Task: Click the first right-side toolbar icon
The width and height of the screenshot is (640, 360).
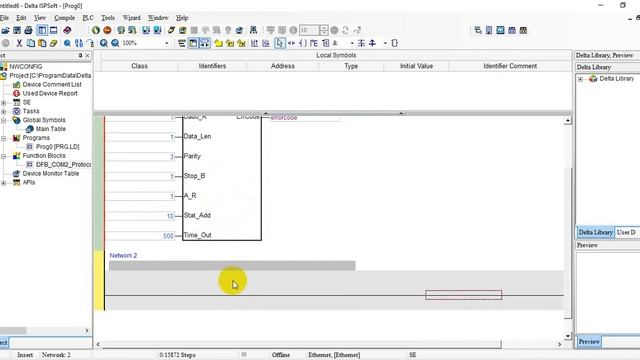Action: coord(478,30)
